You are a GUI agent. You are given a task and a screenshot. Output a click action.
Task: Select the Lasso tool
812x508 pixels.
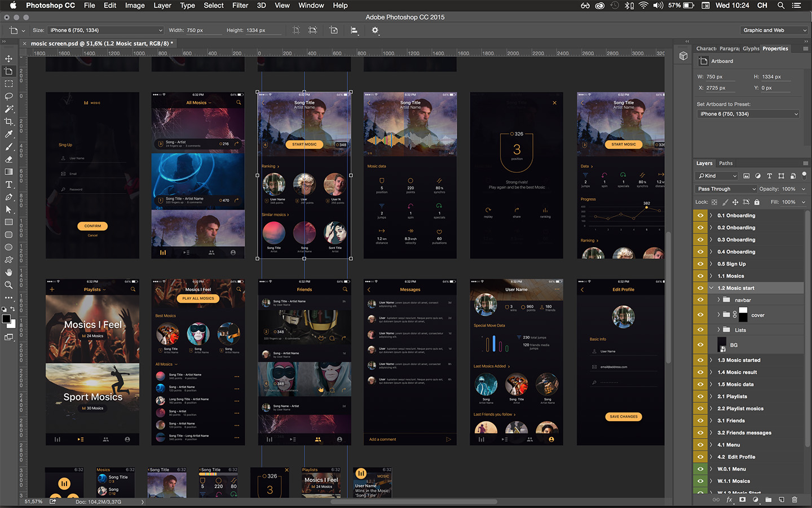(x=8, y=96)
